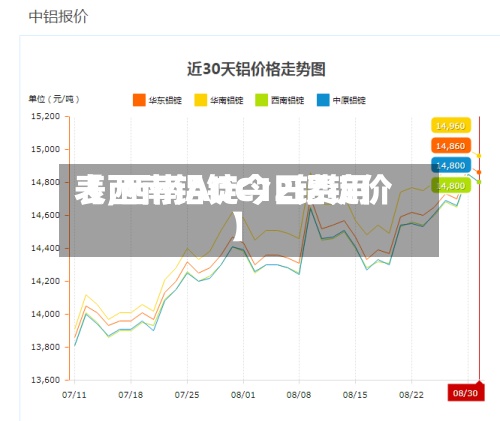Select the orange 14,860 value tooltip
Viewport: 500px width, 421px height.
coord(451,146)
